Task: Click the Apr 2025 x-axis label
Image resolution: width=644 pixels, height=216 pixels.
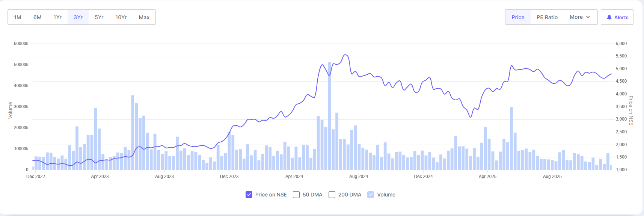Action: point(487,176)
